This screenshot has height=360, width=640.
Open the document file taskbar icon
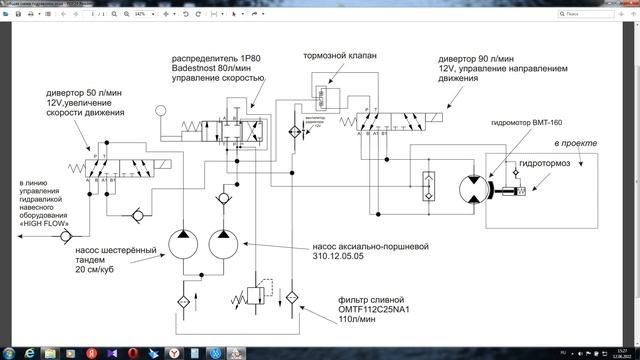[195, 353]
